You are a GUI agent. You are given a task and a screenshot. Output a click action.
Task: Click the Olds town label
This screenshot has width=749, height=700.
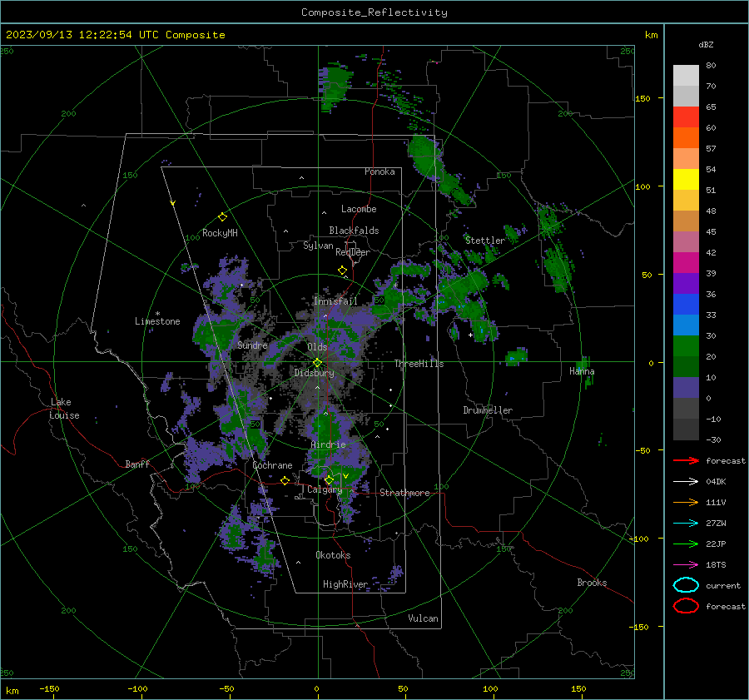317,347
